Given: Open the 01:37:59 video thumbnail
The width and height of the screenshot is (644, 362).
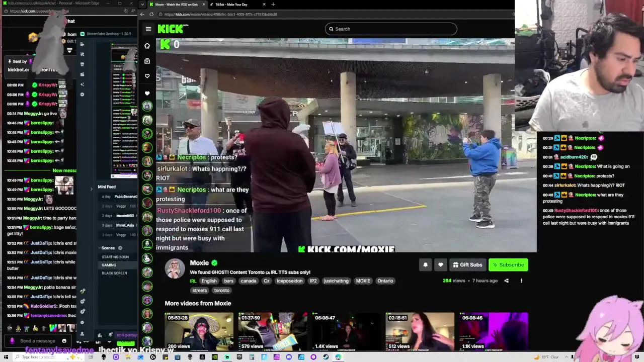Looking at the screenshot, I should tap(273, 331).
